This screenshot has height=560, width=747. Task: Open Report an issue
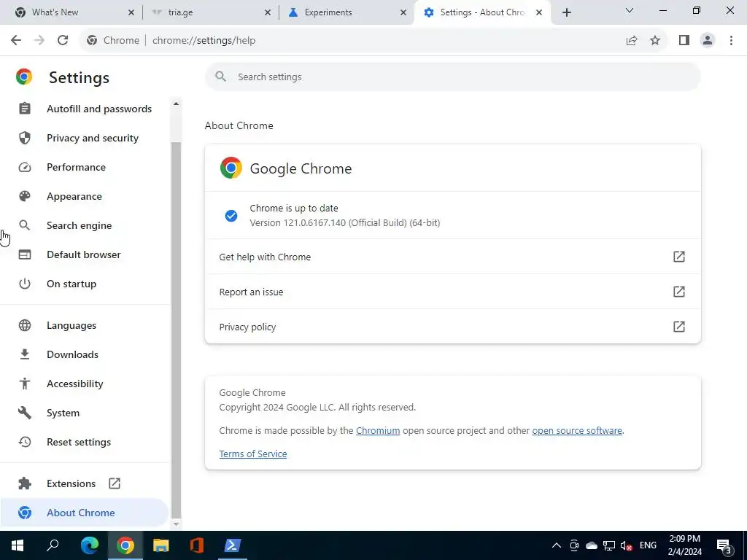[452, 292]
